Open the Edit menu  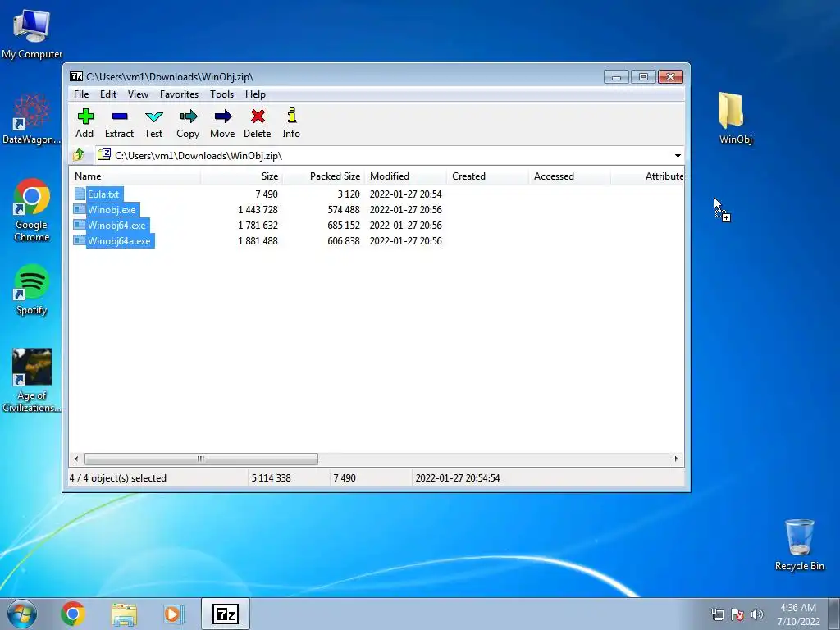tap(108, 94)
